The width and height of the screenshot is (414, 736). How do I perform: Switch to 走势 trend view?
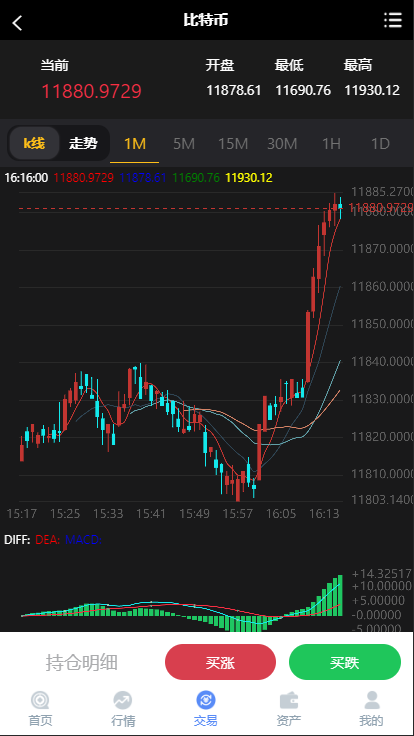(83, 143)
